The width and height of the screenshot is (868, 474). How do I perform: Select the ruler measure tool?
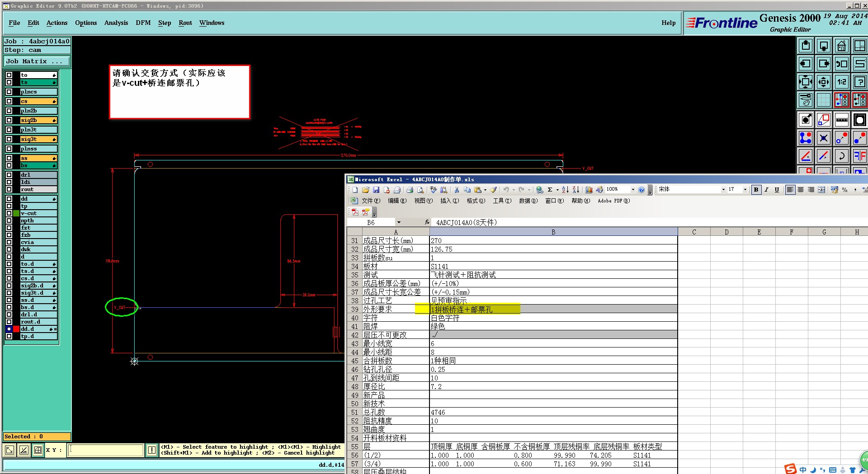841,120
